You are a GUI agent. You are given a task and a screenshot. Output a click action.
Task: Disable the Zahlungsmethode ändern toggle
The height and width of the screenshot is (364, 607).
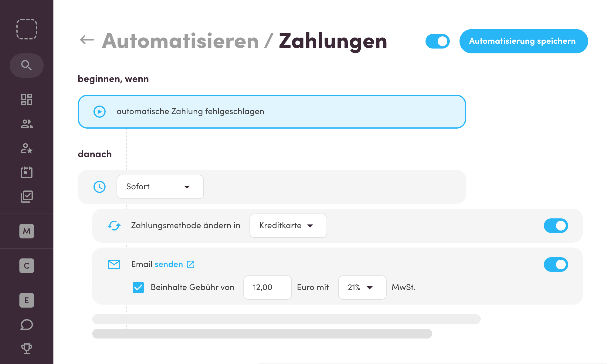pos(556,226)
